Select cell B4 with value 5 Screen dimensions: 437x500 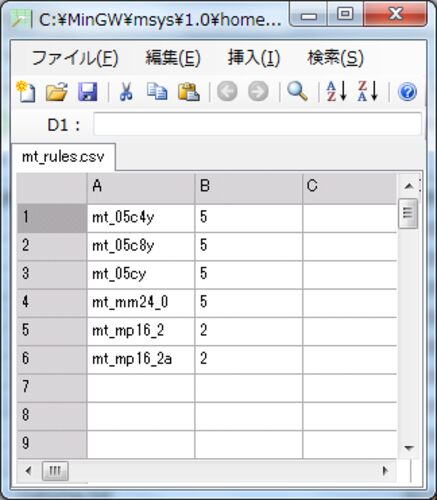point(249,303)
